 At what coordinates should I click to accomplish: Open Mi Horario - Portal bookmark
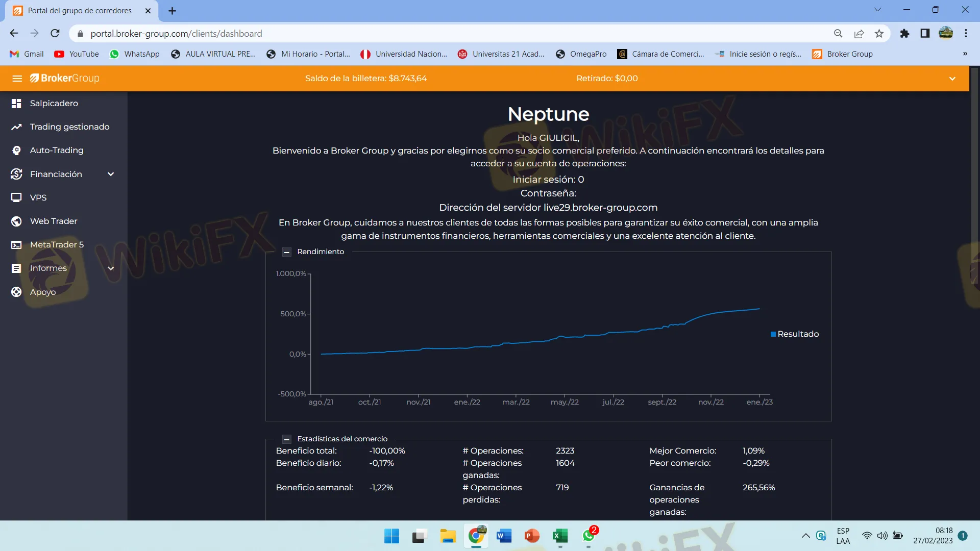(308, 54)
